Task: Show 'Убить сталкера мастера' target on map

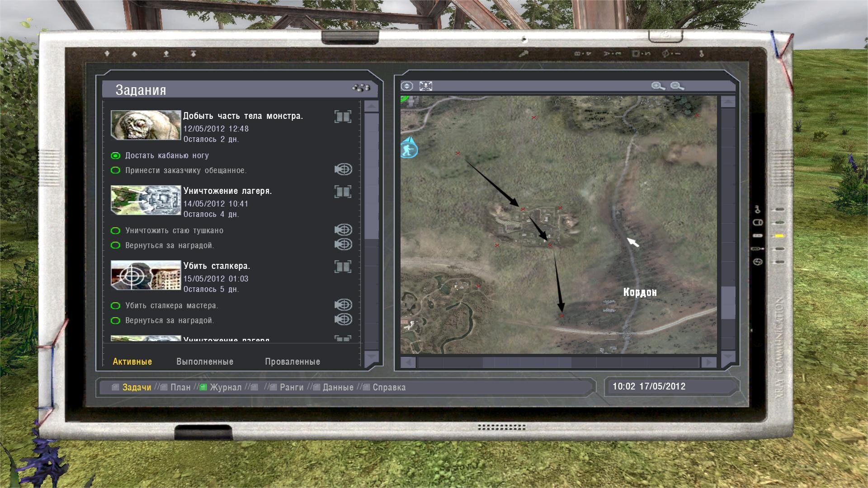Action: pyautogui.click(x=343, y=305)
